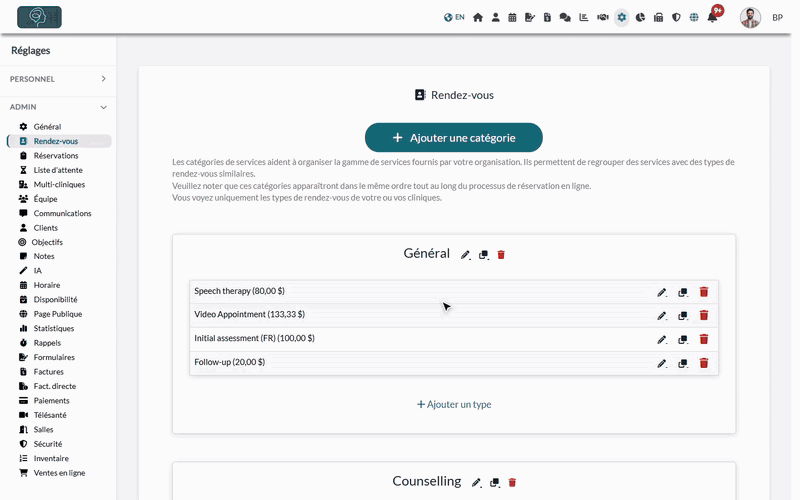Open chat messages icon in top bar

pos(565,17)
